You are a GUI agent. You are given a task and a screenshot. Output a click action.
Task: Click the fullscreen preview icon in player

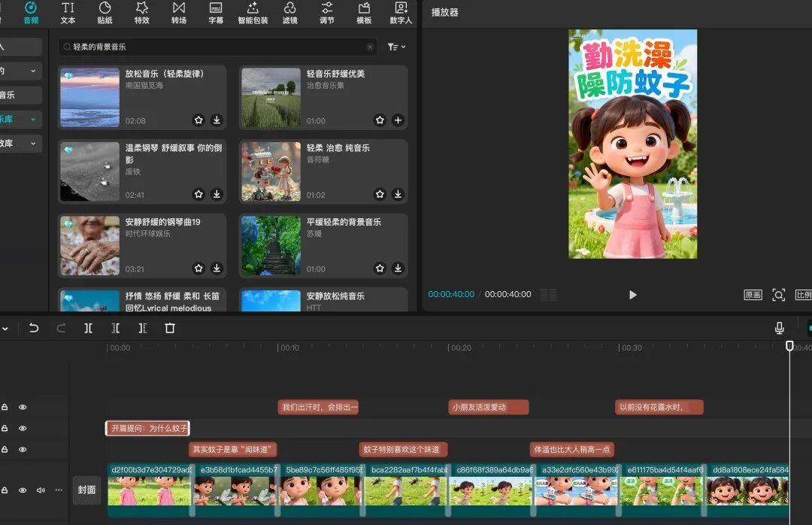778,295
